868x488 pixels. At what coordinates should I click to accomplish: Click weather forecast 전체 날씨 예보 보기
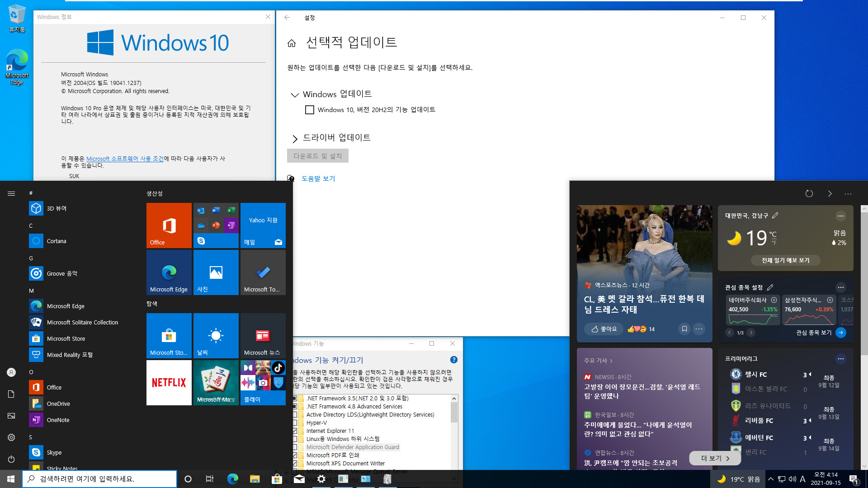pyautogui.click(x=785, y=260)
